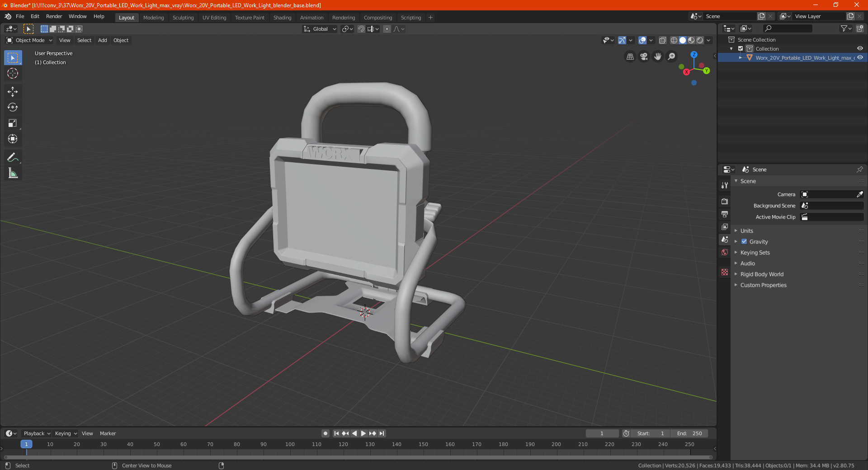Hide Collection with its eye icon
The width and height of the screenshot is (868, 470).
860,48
